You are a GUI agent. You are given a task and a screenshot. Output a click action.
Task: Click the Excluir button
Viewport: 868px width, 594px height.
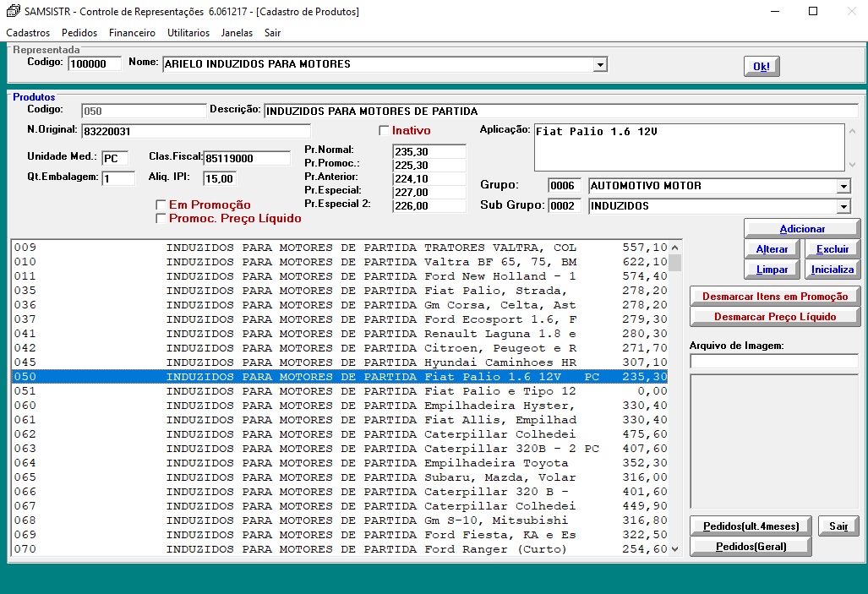pyautogui.click(x=832, y=249)
